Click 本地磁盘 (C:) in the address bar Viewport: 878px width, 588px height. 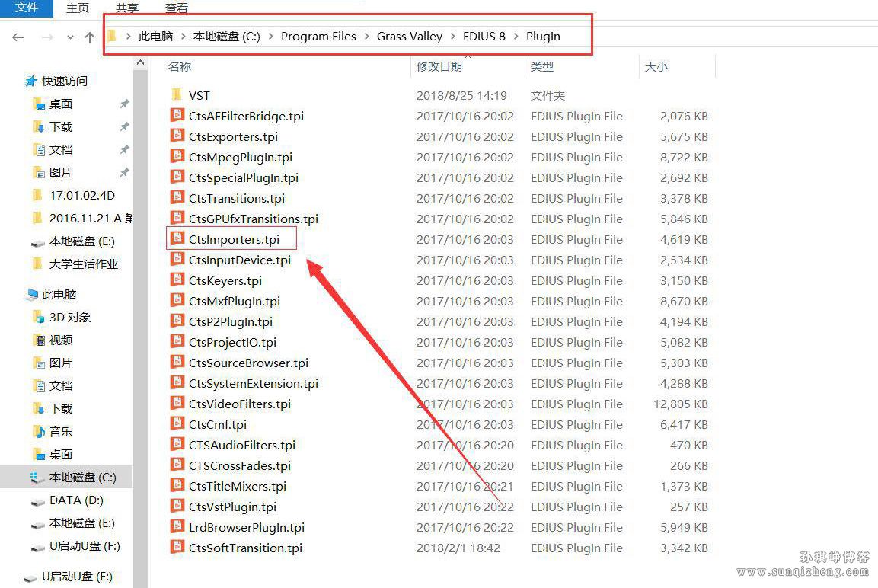(x=227, y=37)
